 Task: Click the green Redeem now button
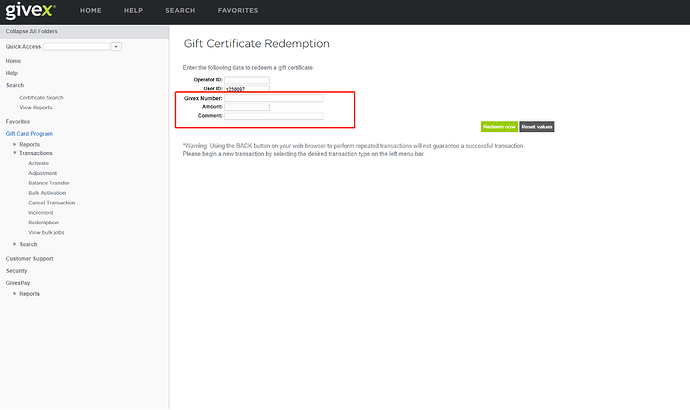click(499, 127)
